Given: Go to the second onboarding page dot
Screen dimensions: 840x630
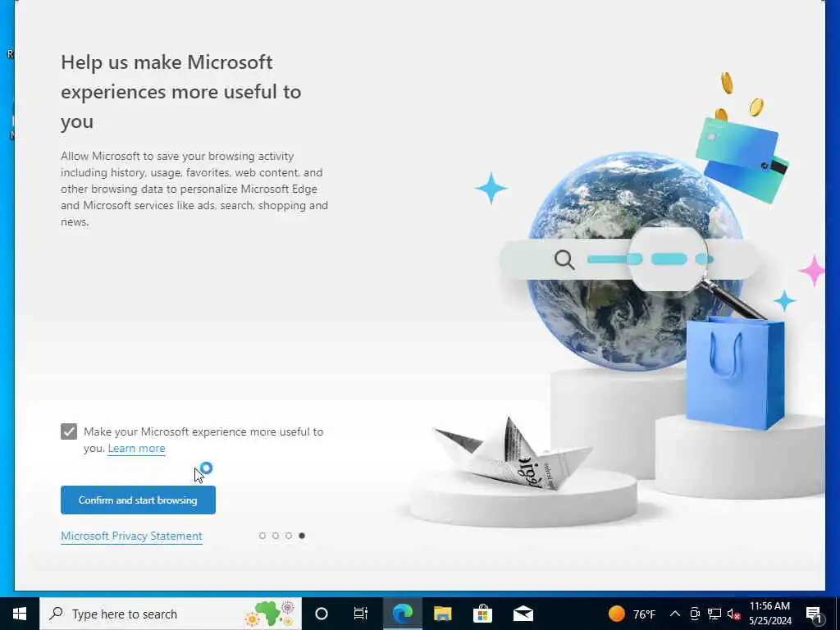Looking at the screenshot, I should (276, 535).
